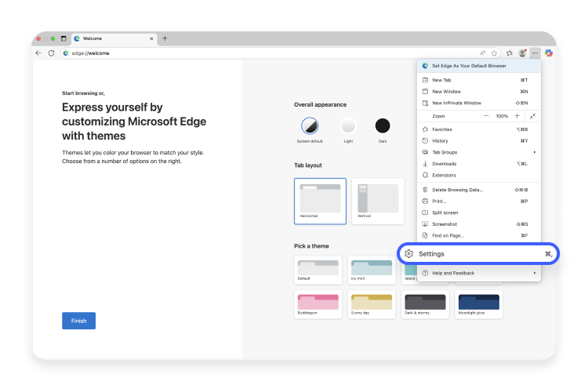
Task: Open Favorites from the menu
Action: (479, 129)
